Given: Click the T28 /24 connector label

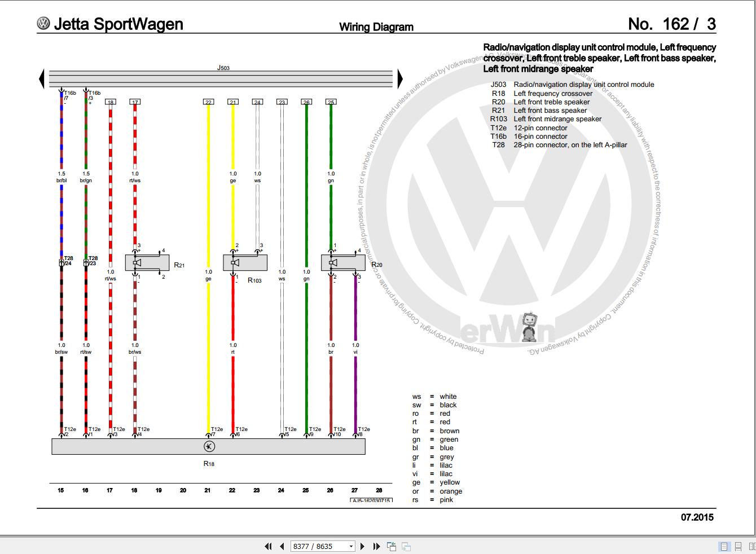Looking at the screenshot, I should (x=68, y=261).
